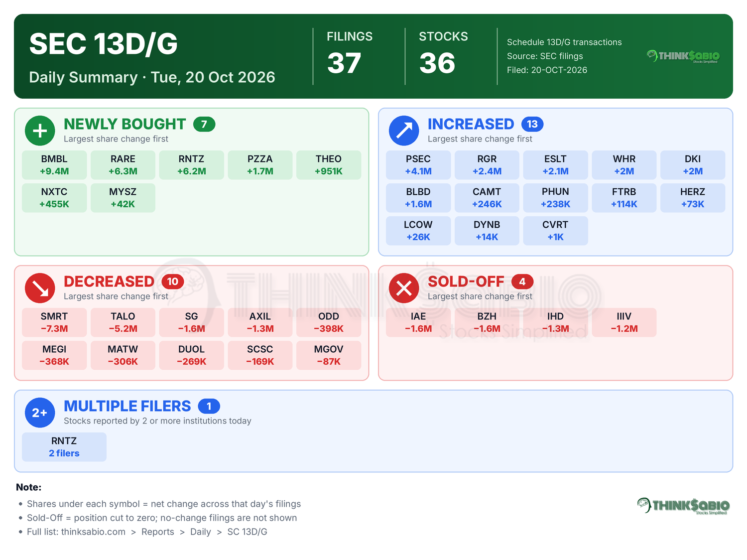747x560 pixels.
Task: Select the PZZA +1.7M tile
Action: coord(260,165)
